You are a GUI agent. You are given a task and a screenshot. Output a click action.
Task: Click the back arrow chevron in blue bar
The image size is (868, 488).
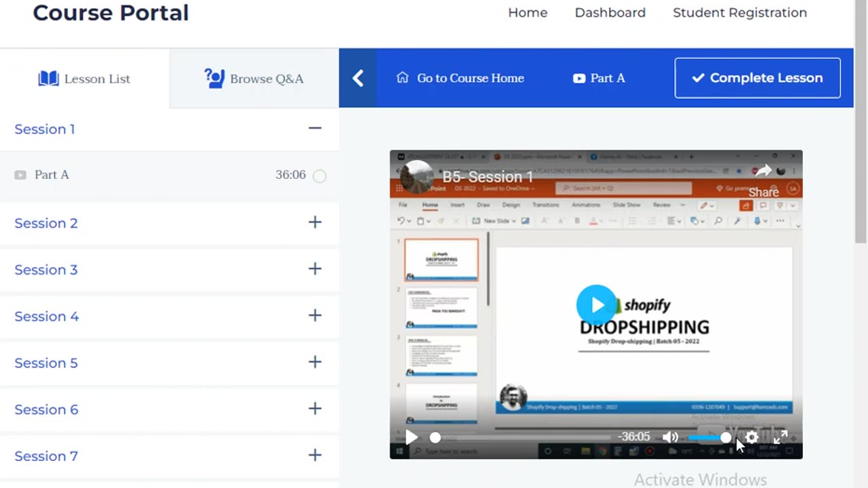click(x=358, y=78)
